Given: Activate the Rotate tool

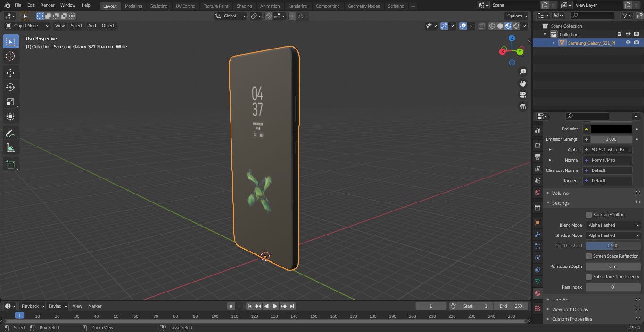Looking at the screenshot, I should click(x=10, y=87).
